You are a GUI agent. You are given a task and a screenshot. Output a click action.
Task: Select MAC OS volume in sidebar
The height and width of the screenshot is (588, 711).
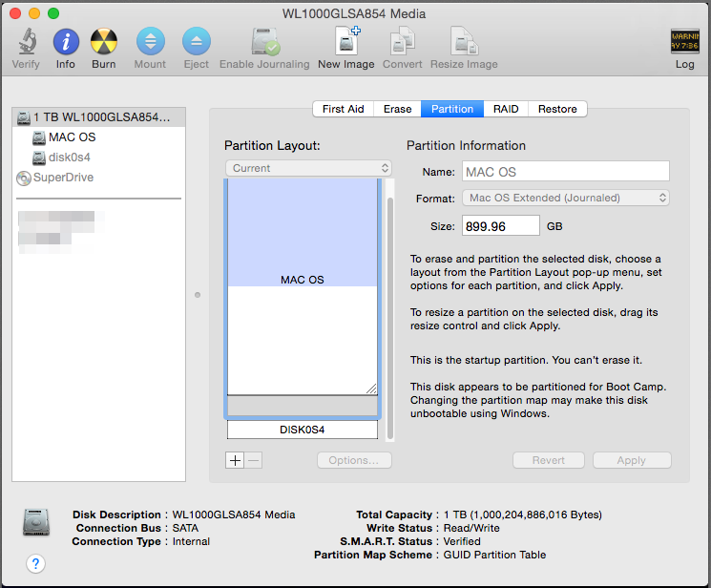[x=72, y=137]
